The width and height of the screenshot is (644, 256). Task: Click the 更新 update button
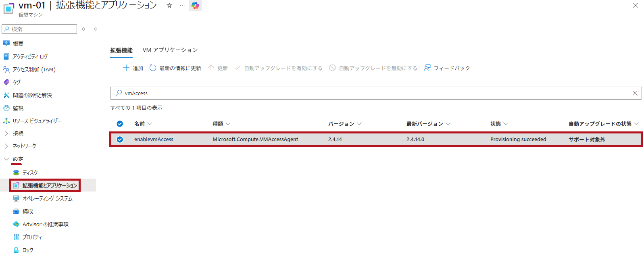click(x=218, y=68)
